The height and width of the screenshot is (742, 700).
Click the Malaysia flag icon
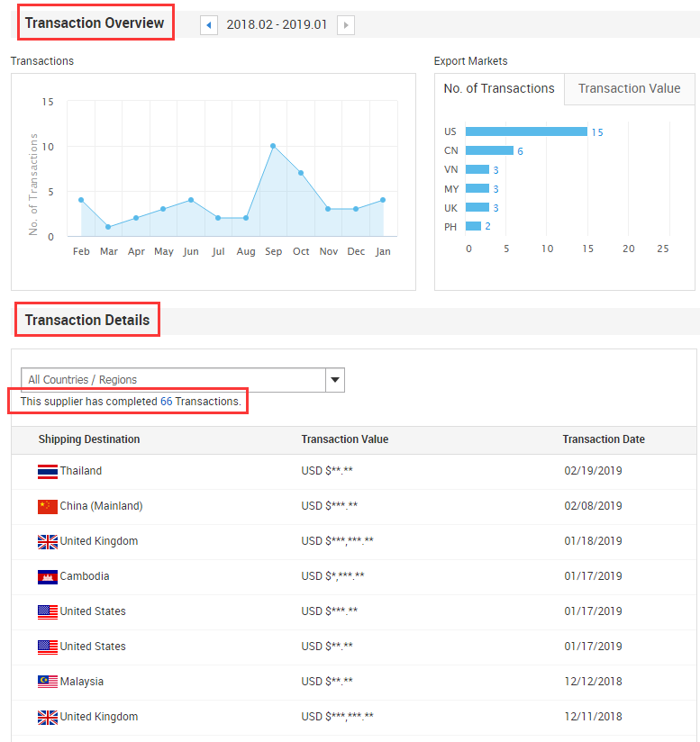[x=48, y=682]
